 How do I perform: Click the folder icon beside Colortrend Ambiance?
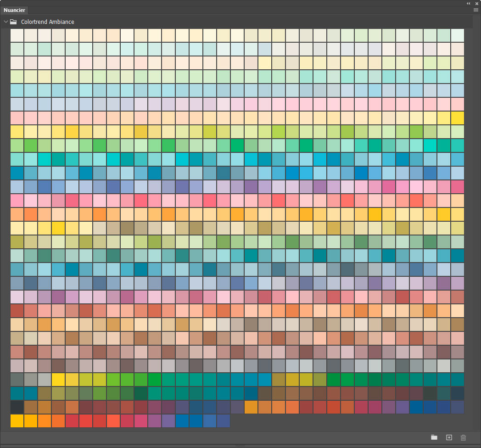pyautogui.click(x=13, y=22)
